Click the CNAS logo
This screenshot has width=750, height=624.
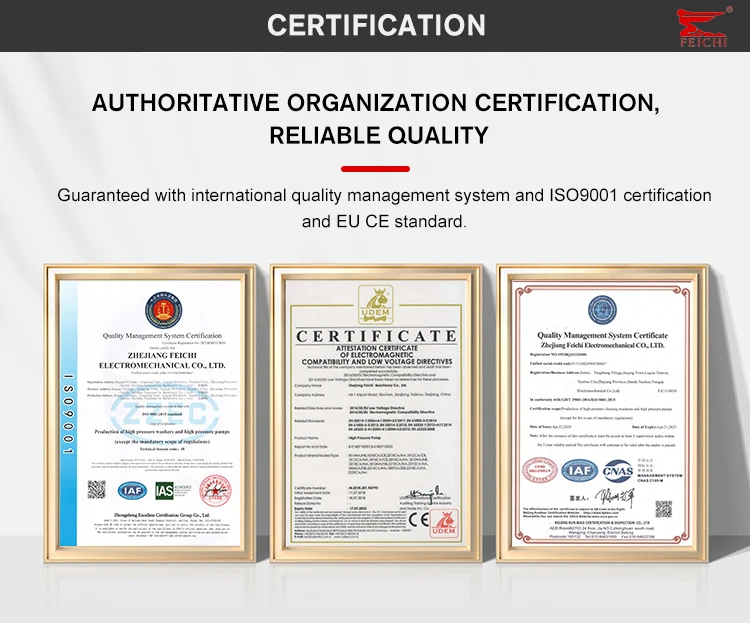pyautogui.click(x=618, y=471)
